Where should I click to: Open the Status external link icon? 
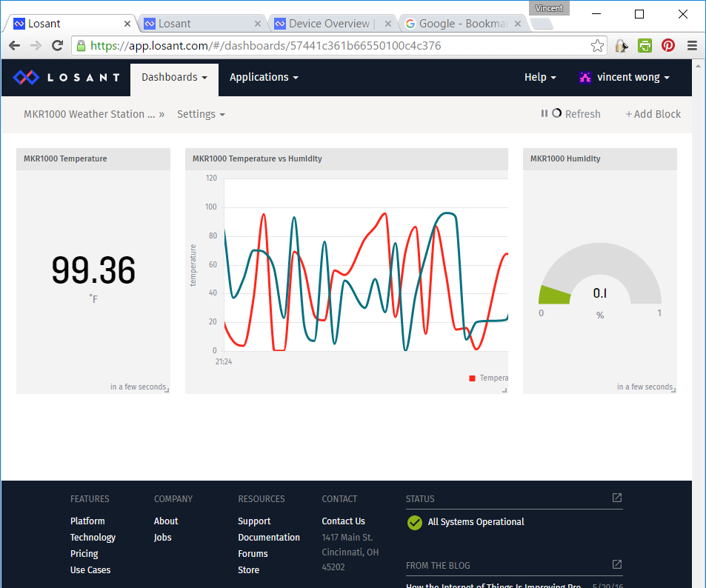click(x=617, y=498)
